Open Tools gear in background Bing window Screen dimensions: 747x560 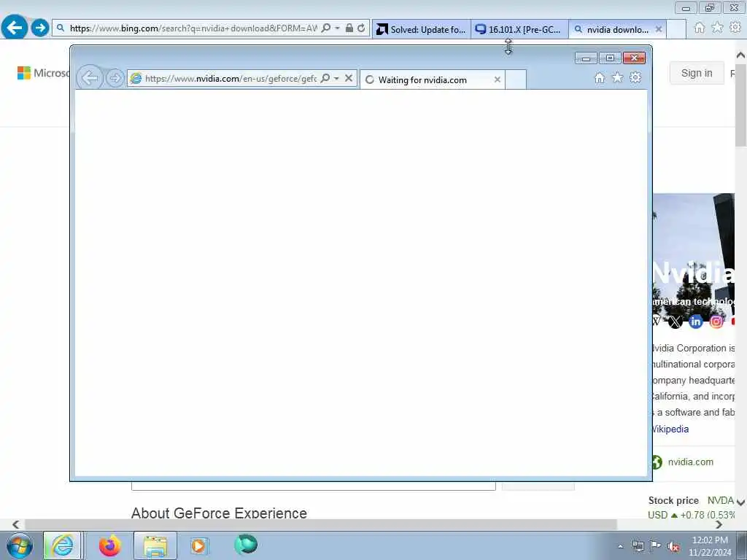point(735,28)
